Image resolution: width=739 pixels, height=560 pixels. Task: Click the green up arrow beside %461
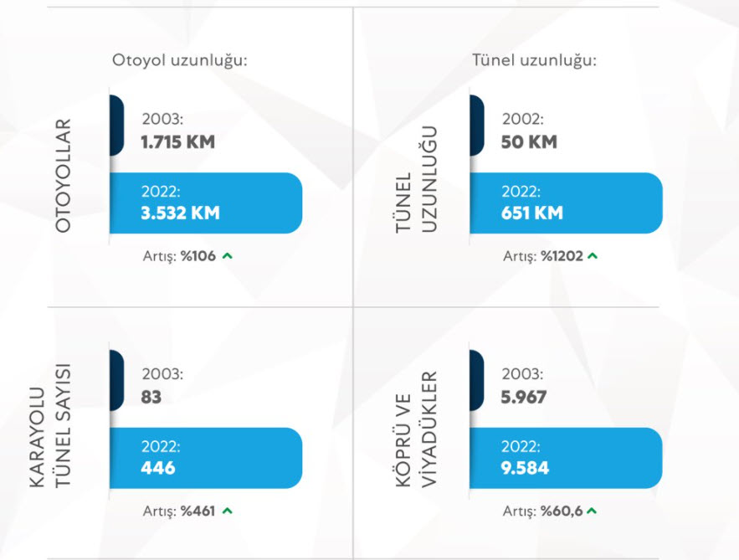(228, 509)
